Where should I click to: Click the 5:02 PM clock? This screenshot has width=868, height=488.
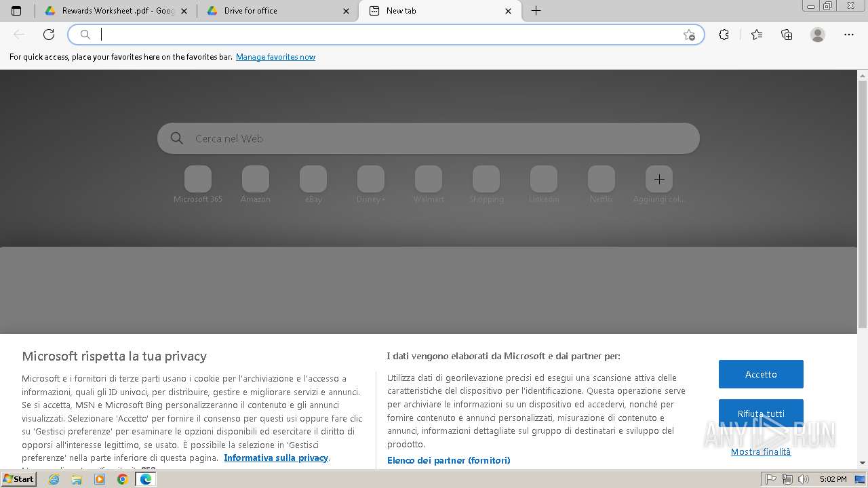[x=833, y=479]
